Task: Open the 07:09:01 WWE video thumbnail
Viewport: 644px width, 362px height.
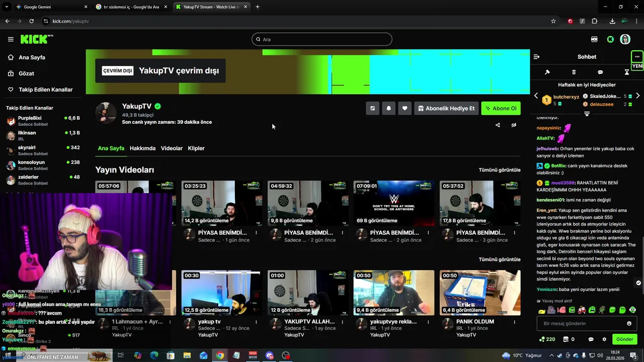Action: coord(394,203)
